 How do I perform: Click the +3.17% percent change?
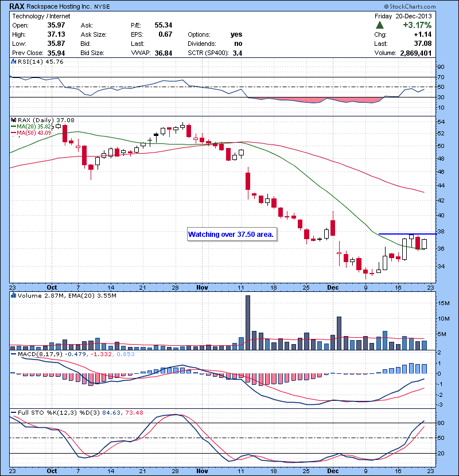[x=417, y=25]
